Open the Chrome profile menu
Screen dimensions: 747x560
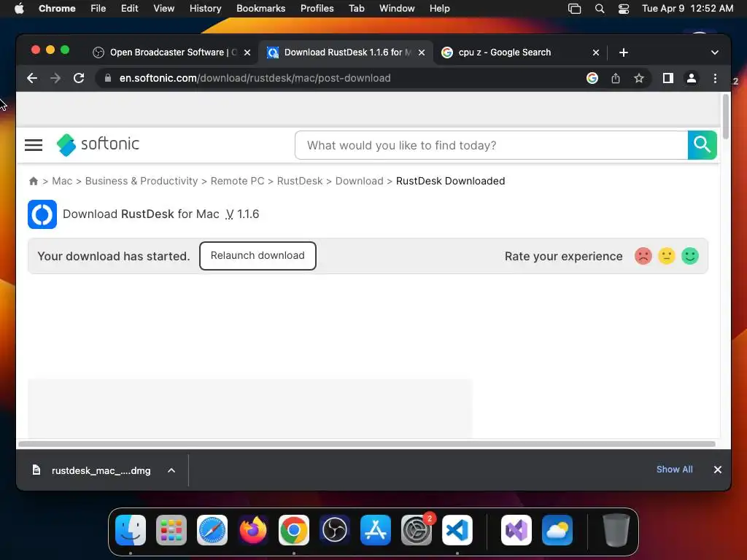point(692,78)
